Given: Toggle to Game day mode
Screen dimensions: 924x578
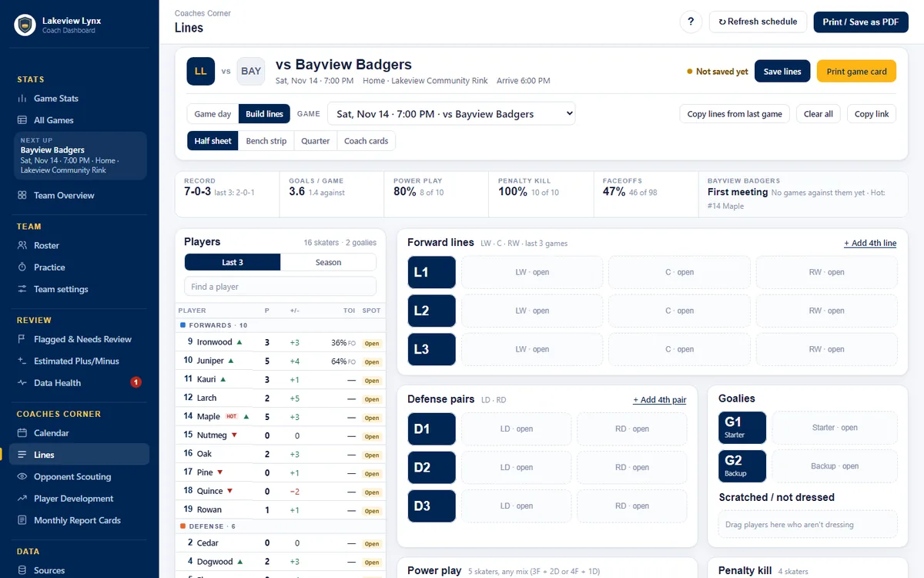Looking at the screenshot, I should 213,114.
